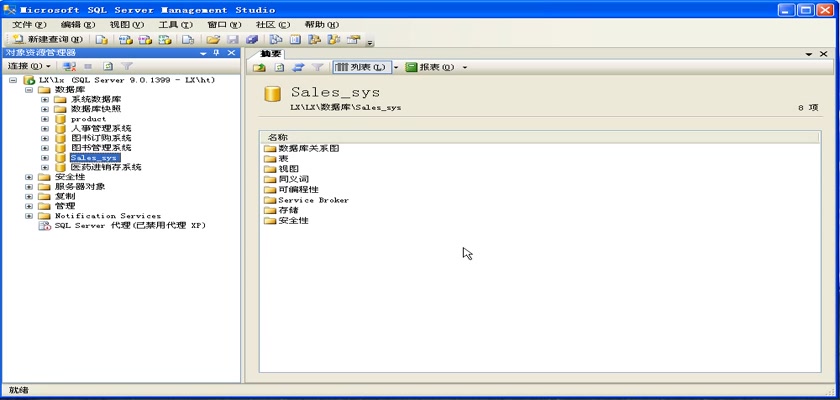This screenshot has height=400, width=840.
Task: Click the 报表 (Report) button
Action: (430, 67)
